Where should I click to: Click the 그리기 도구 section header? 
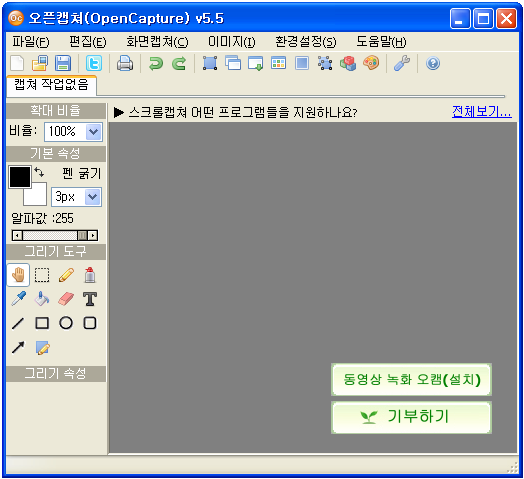click(x=56, y=252)
